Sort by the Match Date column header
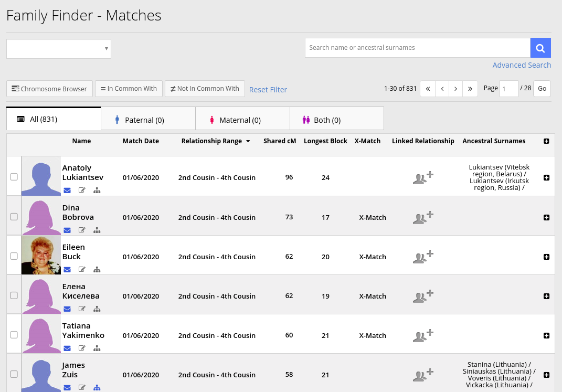This screenshot has width=562, height=392. point(141,141)
